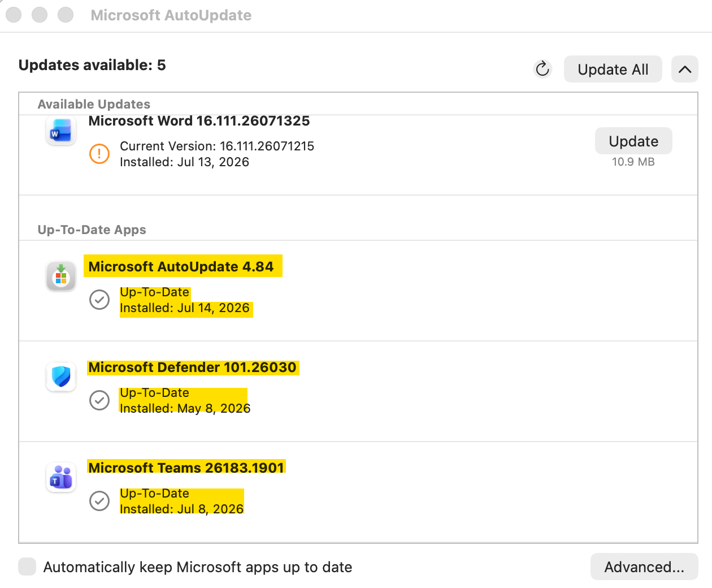Select the Microsoft Word 16.111.26071325 title
The image size is (712, 588).
coord(199,121)
